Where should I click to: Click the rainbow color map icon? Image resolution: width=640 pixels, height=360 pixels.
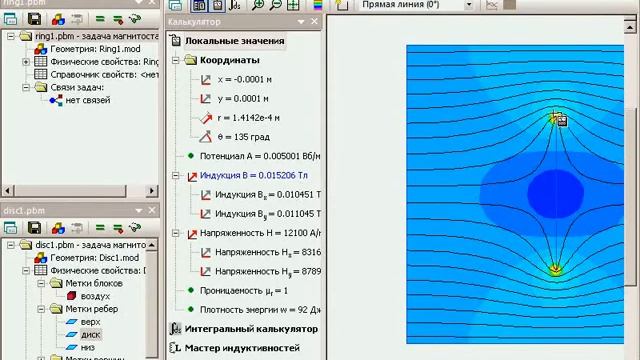(x=318, y=5)
